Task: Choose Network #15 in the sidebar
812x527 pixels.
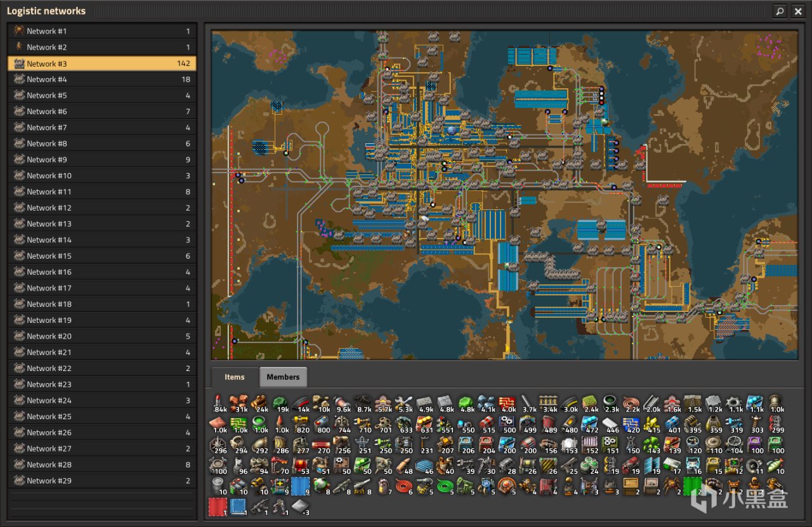Action: point(102,256)
